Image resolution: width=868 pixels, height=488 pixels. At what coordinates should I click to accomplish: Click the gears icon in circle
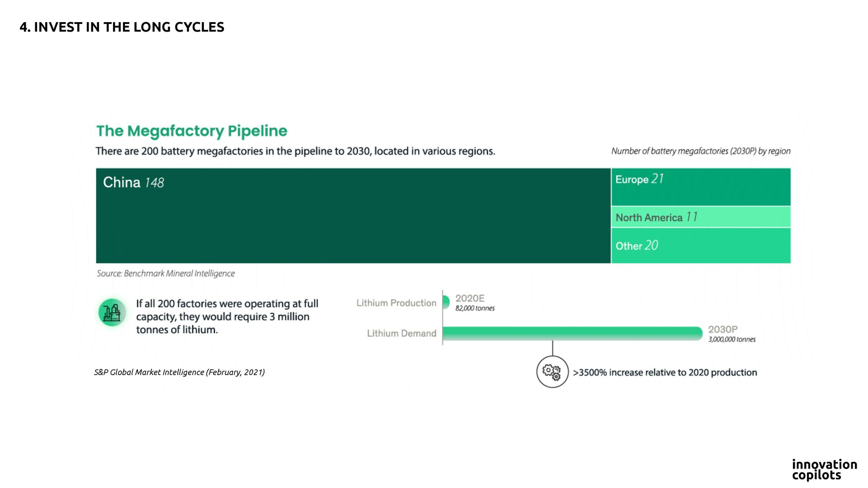pos(552,372)
